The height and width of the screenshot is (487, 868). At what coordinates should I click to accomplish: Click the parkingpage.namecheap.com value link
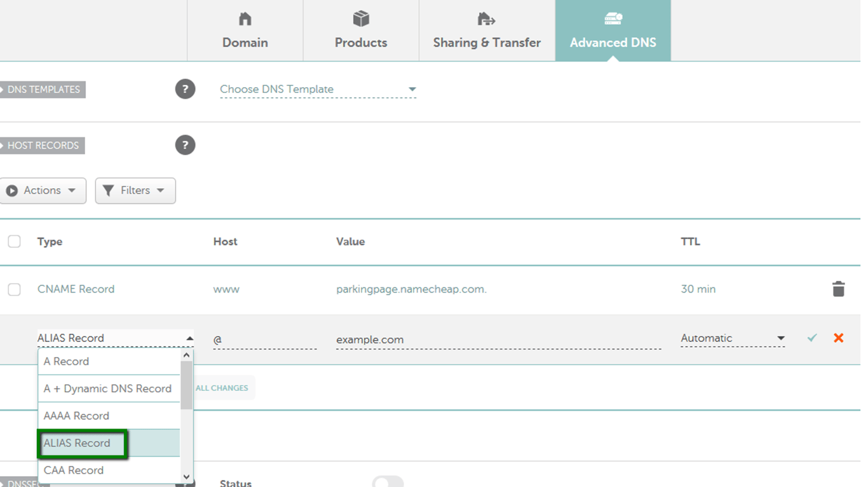[x=411, y=289]
